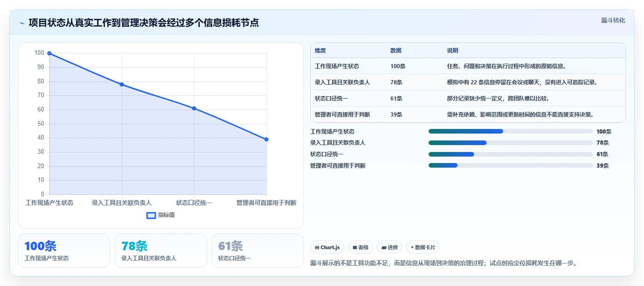Click the 工作现场产生状态 progress bar
The height and width of the screenshot is (286, 644).
point(511,131)
